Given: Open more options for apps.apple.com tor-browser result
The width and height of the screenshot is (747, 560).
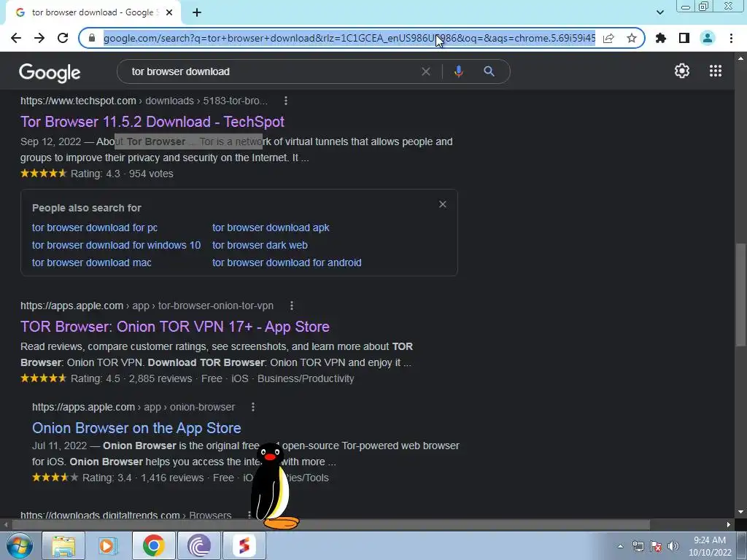Looking at the screenshot, I should [x=292, y=306].
